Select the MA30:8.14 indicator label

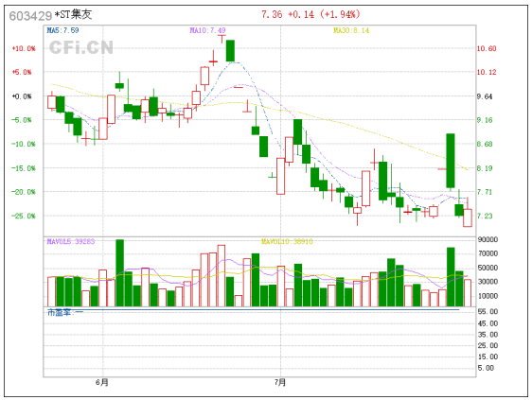351,30
